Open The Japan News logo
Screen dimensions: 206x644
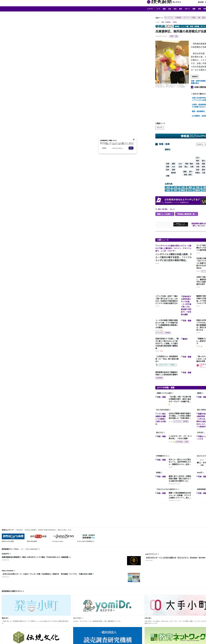tap(64, 536)
